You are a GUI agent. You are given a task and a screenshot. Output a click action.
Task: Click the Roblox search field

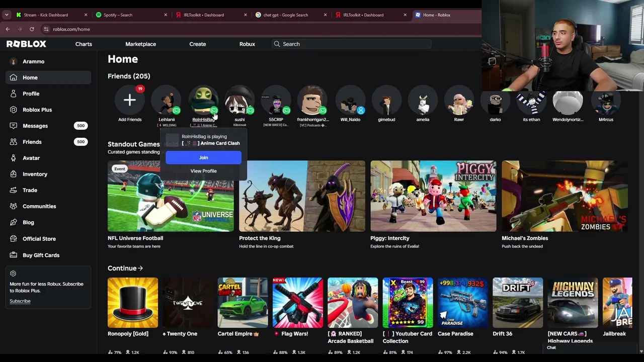point(351,44)
